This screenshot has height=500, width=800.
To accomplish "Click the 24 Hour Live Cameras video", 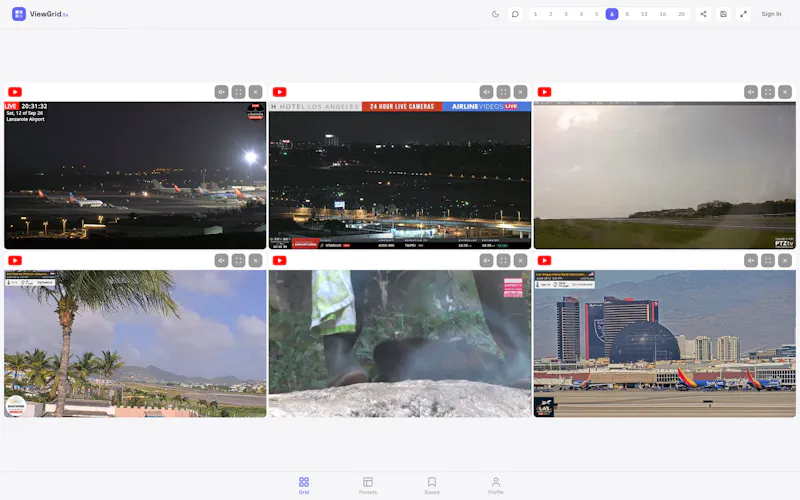I will click(x=400, y=175).
